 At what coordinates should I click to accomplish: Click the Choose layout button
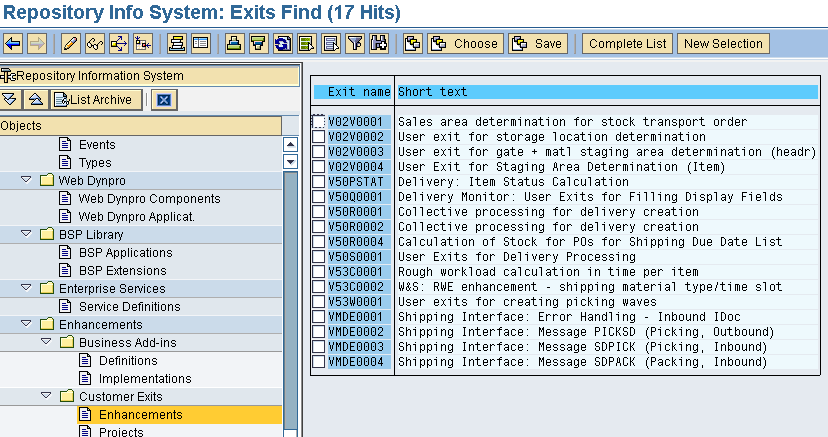(465, 44)
